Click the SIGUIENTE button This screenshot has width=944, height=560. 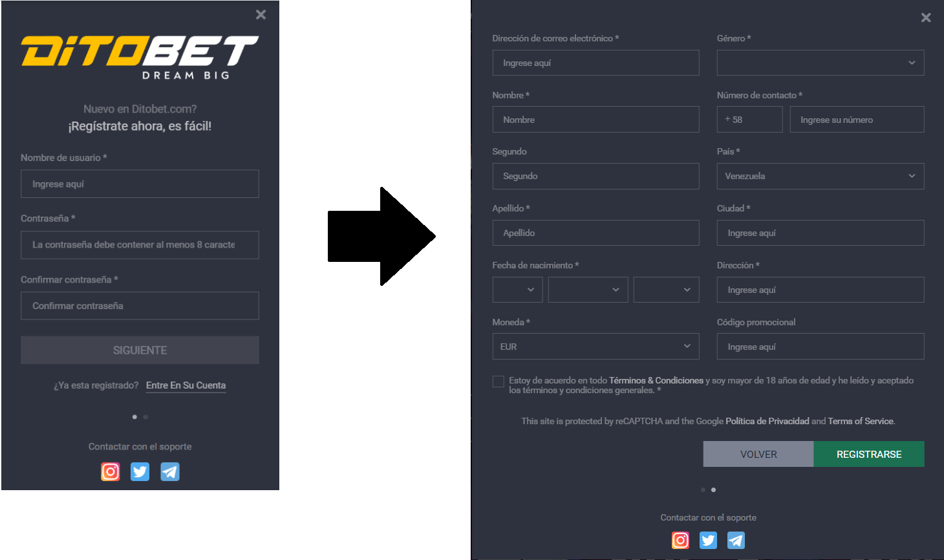(140, 350)
